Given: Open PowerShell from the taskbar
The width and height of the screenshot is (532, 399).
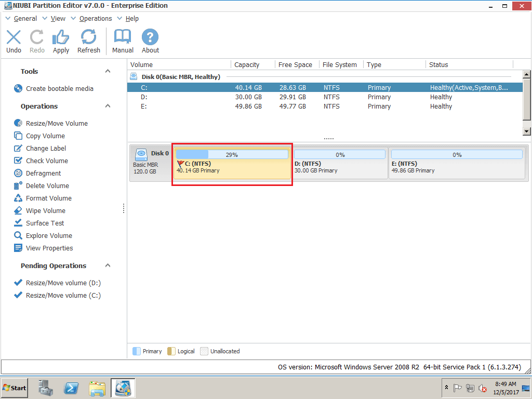Looking at the screenshot, I should 71,388.
